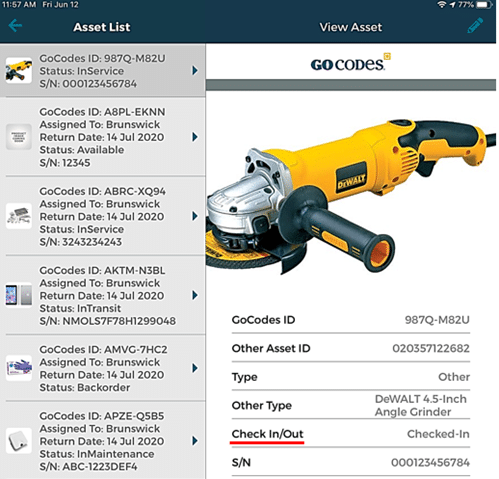Select the list text GoCodes ID: 987Q-M82U

coord(102,58)
